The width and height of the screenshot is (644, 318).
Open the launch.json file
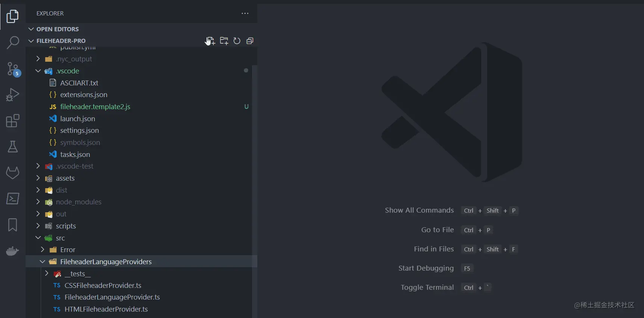pos(77,119)
